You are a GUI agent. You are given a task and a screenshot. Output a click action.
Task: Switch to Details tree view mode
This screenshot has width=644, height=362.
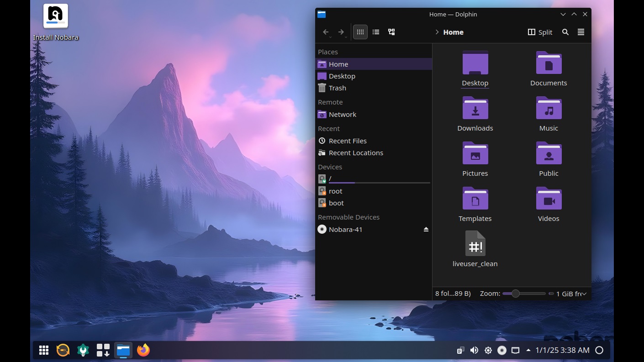pos(391,32)
